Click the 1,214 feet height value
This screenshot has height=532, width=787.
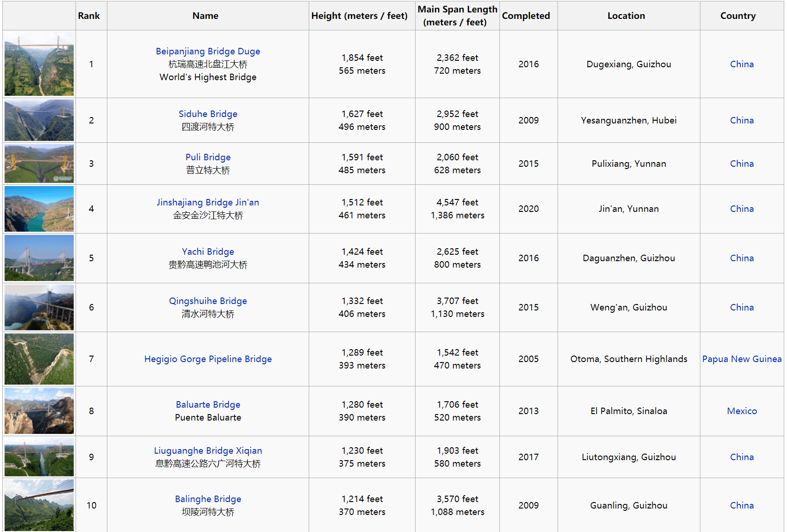[x=362, y=499]
